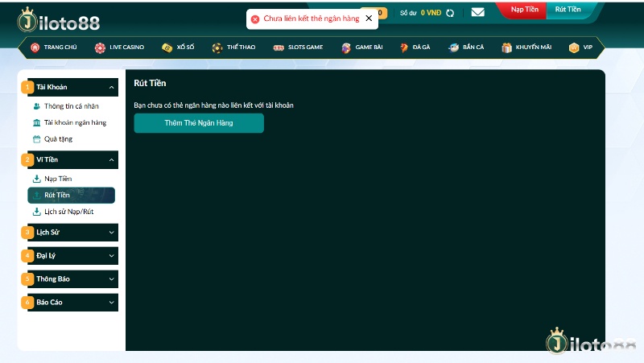
Task: Open Tài khoản ngân hàng page
Action: click(75, 122)
